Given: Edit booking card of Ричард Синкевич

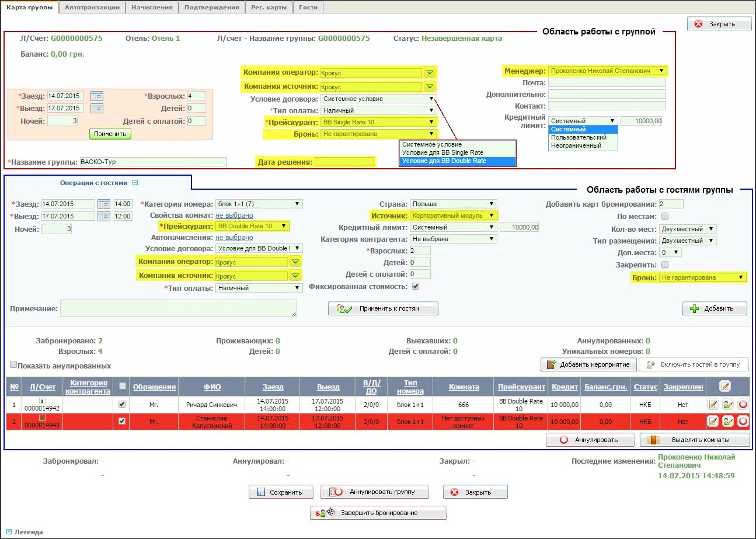Looking at the screenshot, I should 713,404.
